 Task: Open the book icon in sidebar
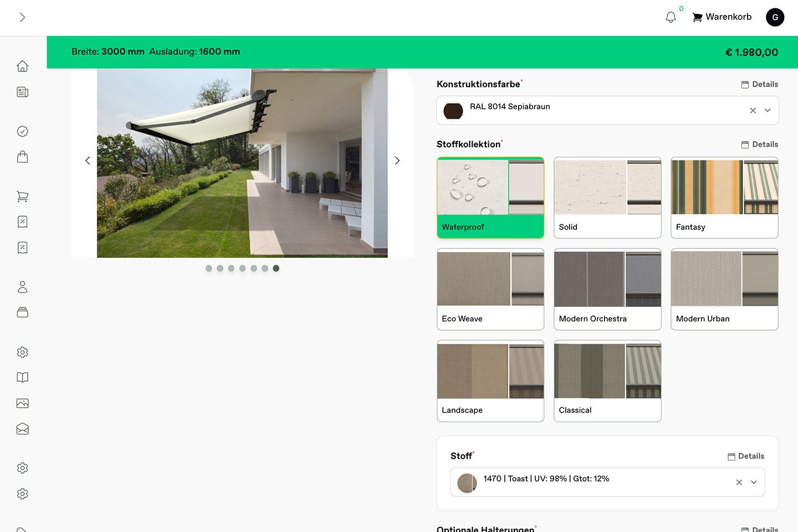click(x=22, y=377)
